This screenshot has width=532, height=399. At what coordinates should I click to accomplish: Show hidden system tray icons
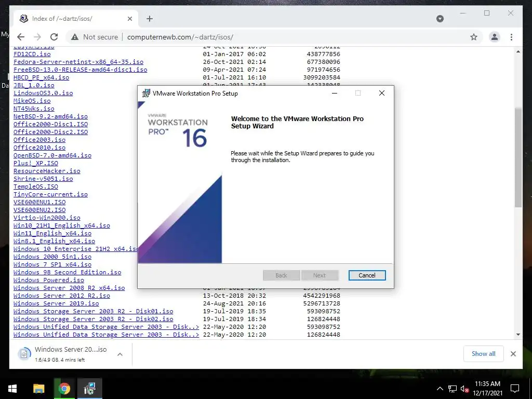440,389
